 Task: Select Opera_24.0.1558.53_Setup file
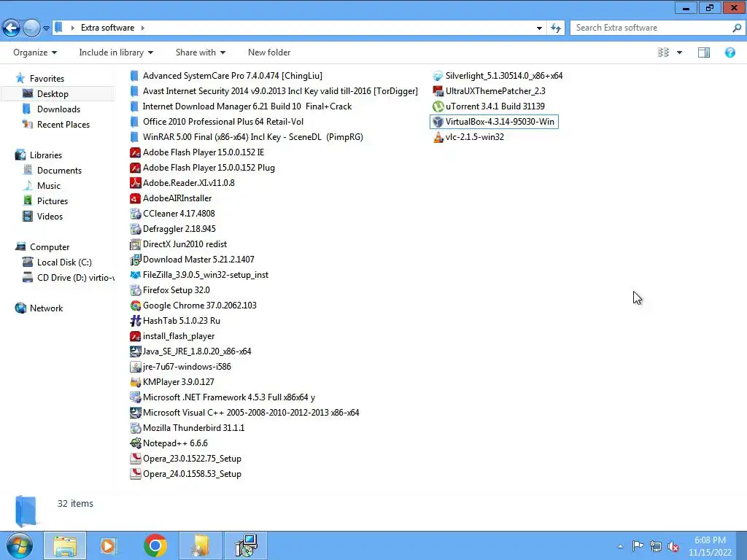click(186, 474)
